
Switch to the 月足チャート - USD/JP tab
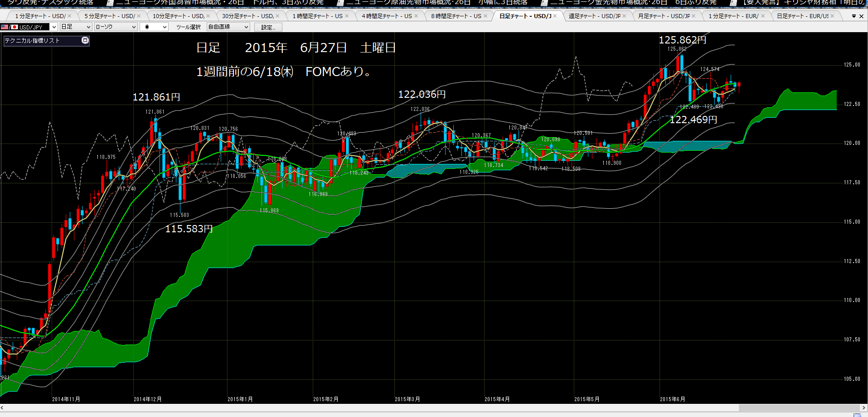pos(664,16)
